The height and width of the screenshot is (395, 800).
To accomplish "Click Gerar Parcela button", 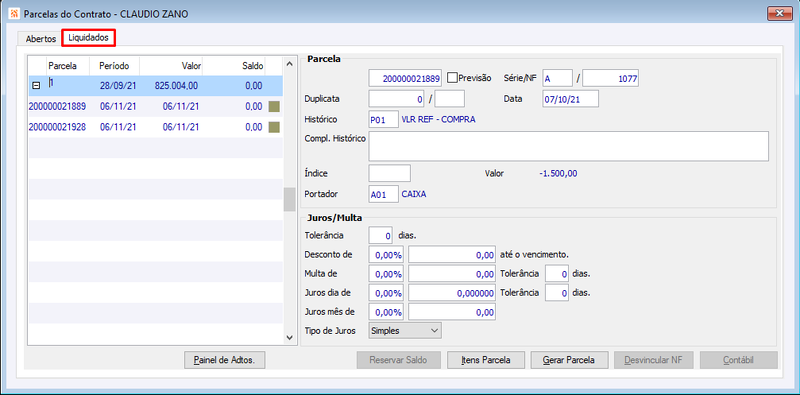I will point(569,360).
